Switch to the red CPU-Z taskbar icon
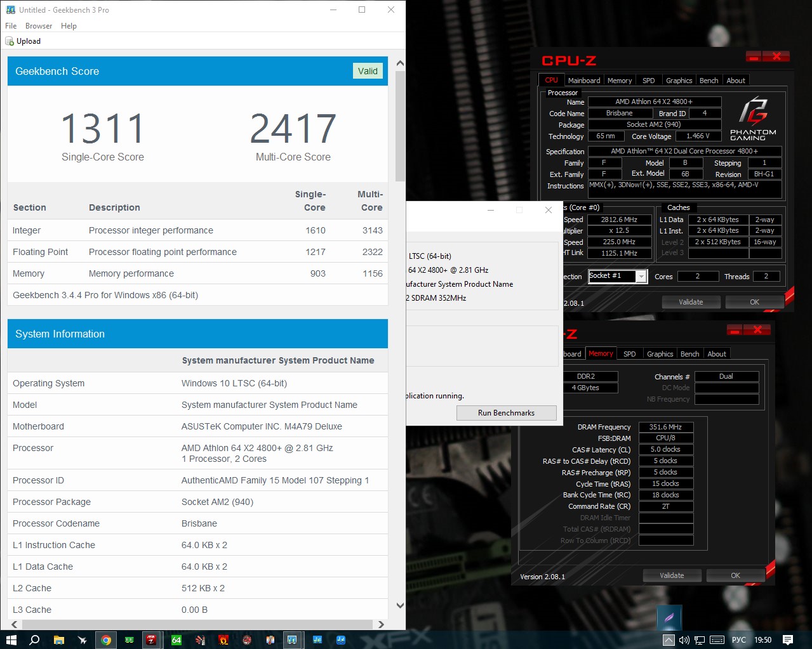812x649 pixels. click(x=151, y=639)
